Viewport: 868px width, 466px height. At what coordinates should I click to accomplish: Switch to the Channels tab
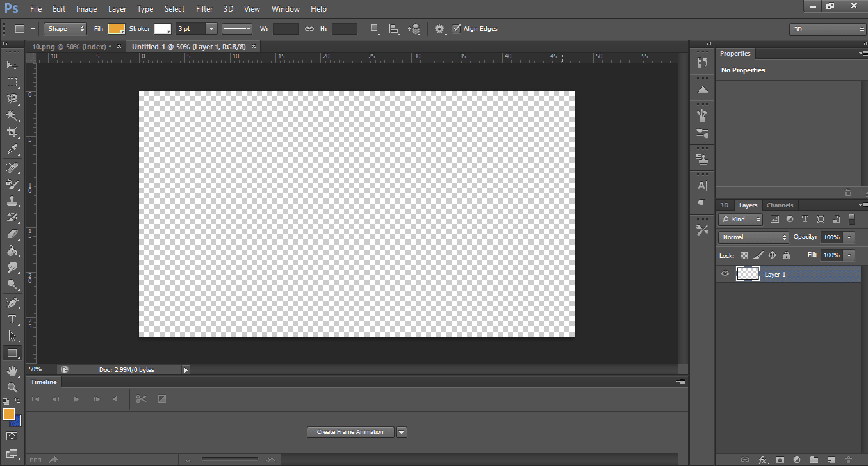(780, 205)
